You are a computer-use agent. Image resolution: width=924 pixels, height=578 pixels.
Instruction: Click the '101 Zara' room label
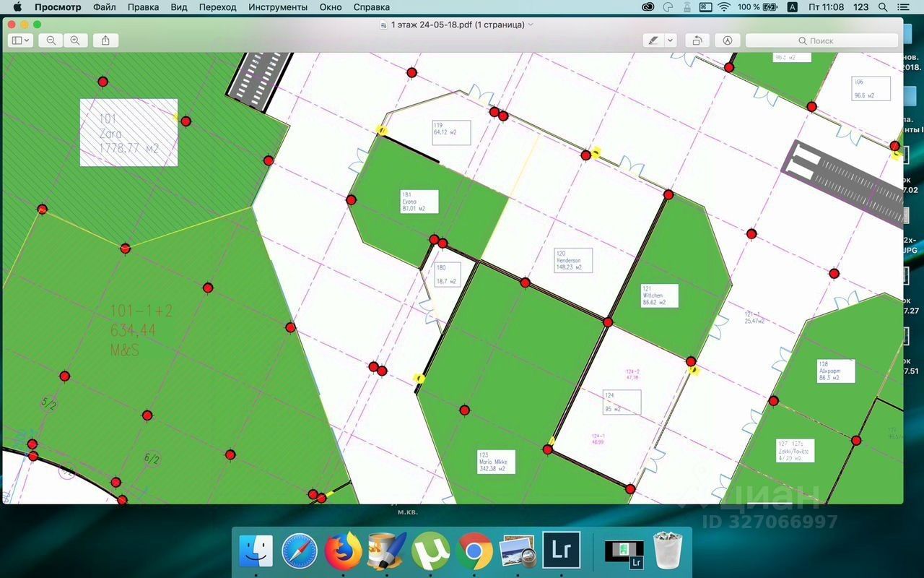[128, 133]
